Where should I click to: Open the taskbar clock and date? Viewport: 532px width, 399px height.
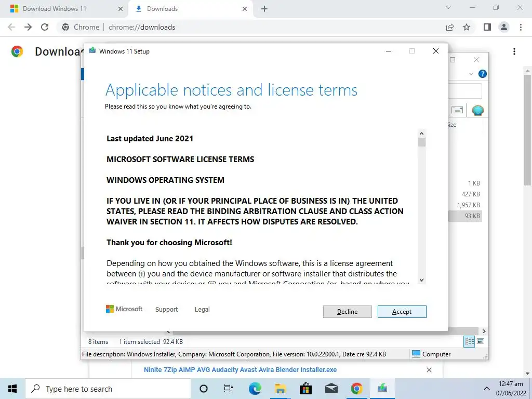tap(511, 389)
